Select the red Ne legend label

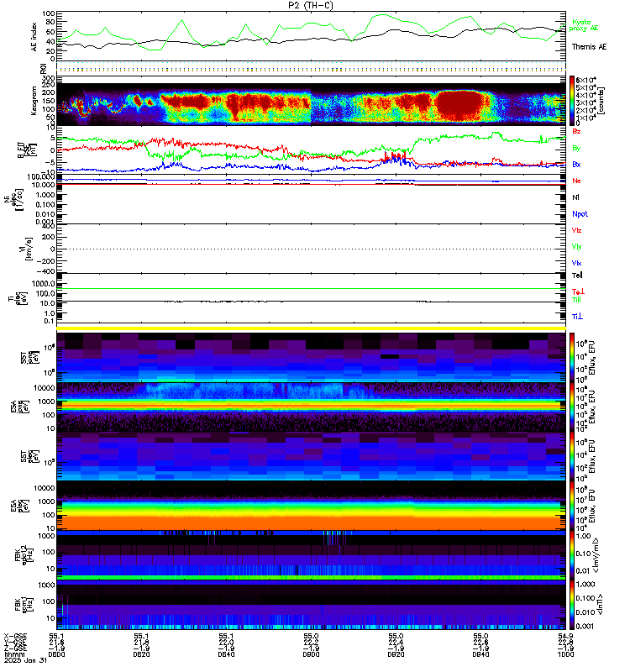576,181
